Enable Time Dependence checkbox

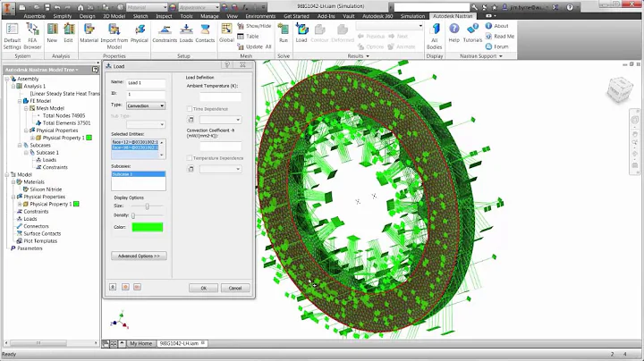pos(190,109)
